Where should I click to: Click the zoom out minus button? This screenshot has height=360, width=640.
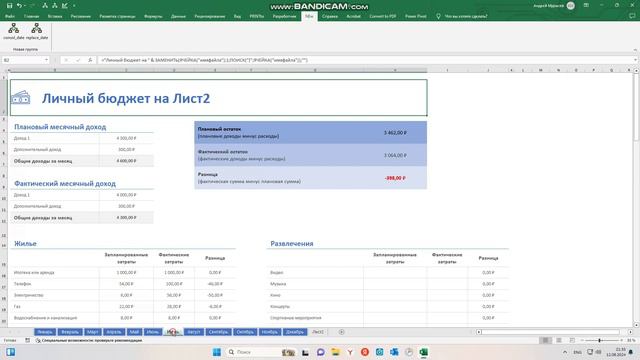click(x=582, y=340)
